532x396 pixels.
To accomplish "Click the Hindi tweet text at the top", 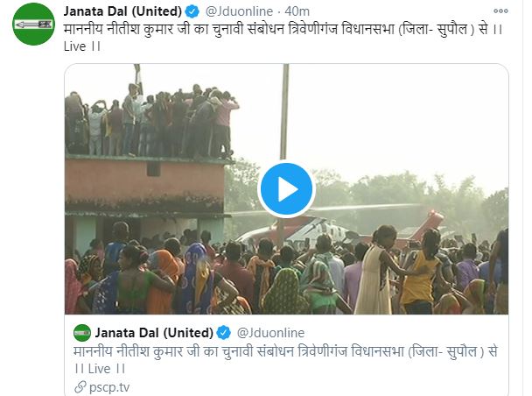I will pyautogui.click(x=283, y=29).
